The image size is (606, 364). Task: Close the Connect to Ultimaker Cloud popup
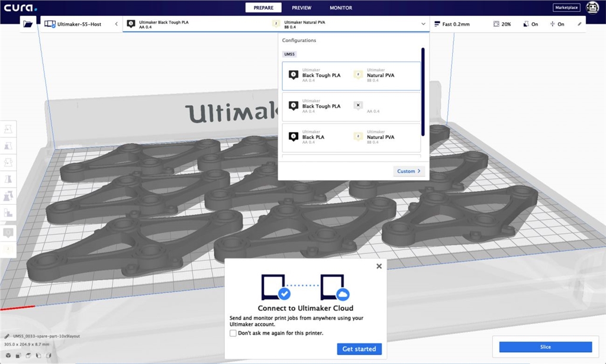click(x=379, y=266)
